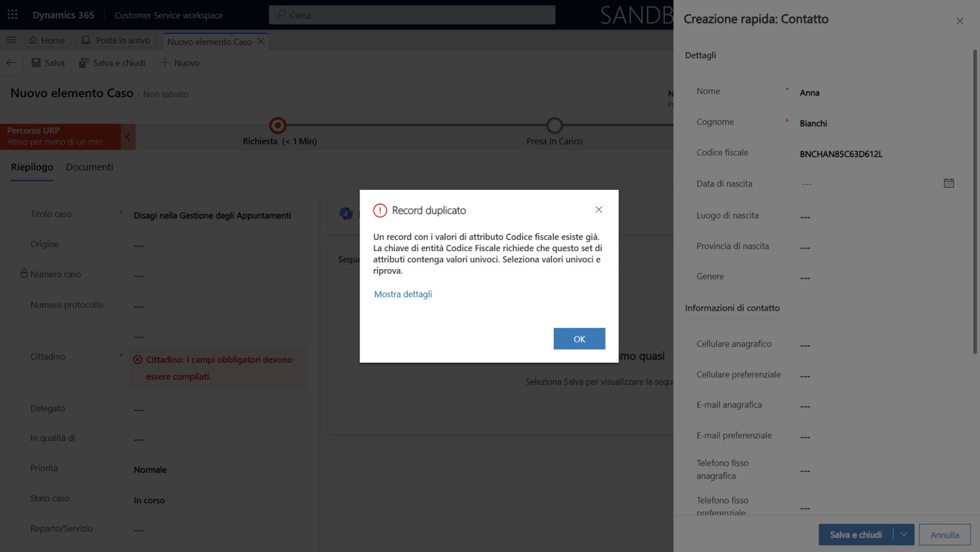Expand the quick create save options chevron

[x=904, y=535]
